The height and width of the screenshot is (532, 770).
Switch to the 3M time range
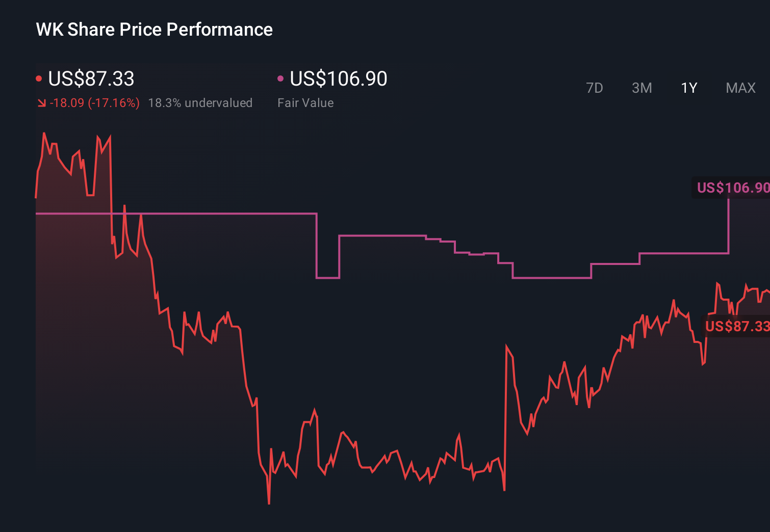click(641, 88)
